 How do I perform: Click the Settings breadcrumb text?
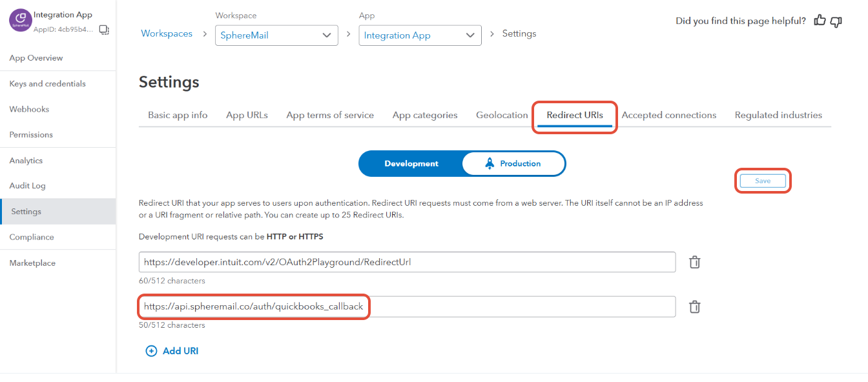click(x=519, y=34)
